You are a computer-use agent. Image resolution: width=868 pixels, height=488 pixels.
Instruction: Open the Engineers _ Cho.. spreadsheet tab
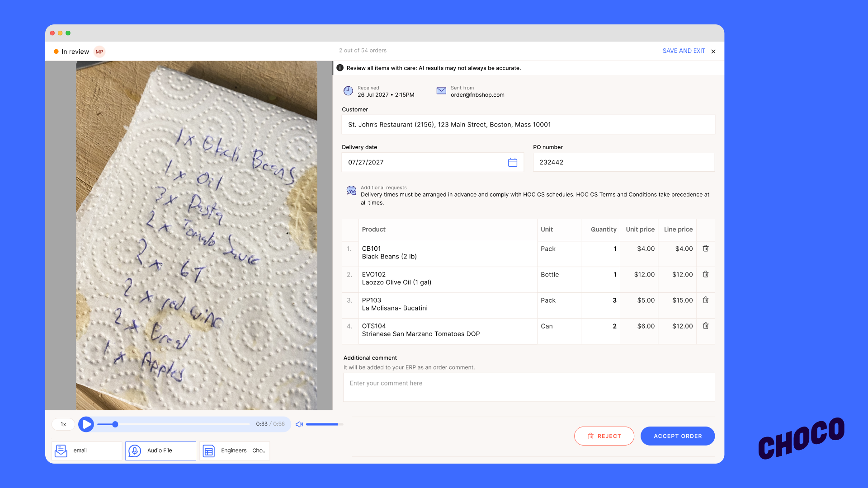(235, 450)
